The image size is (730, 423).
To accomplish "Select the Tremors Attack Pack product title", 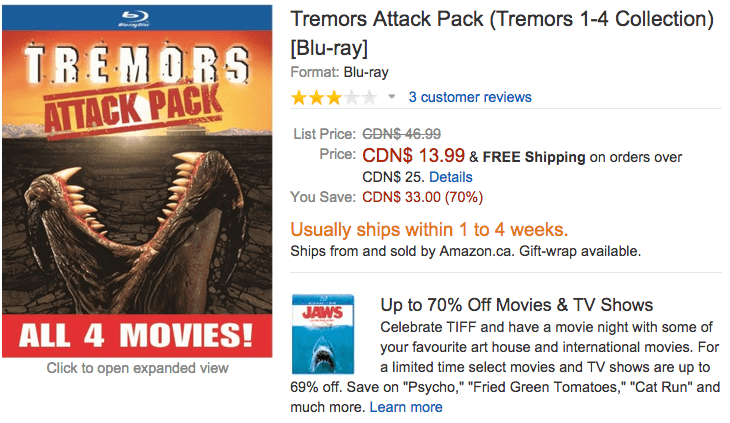I will point(501,33).
